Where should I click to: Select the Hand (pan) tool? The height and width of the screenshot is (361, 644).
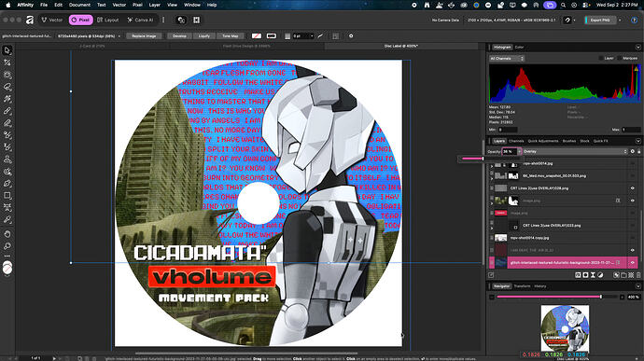coord(7,234)
